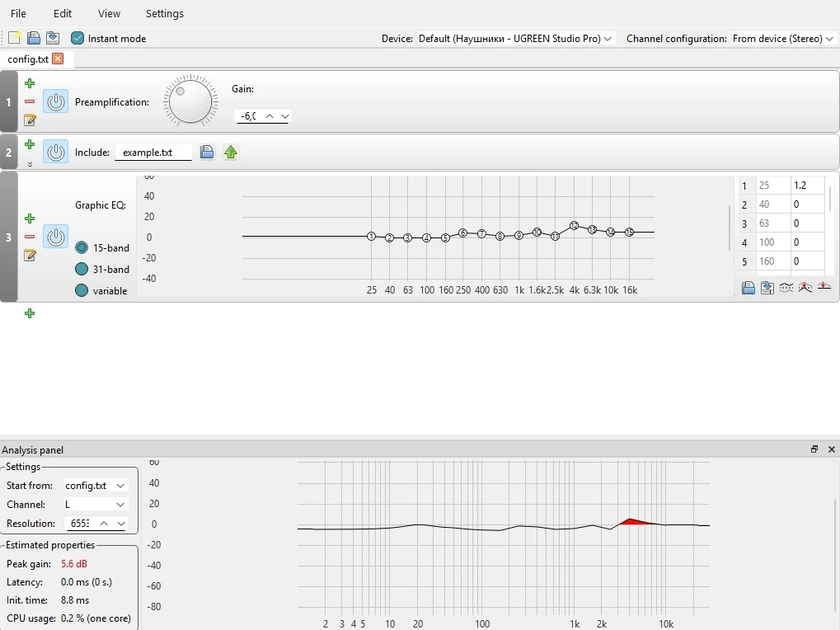Click Normalize response icon in Graphic EQ
Screen dimensions: 840x630
click(x=805, y=288)
